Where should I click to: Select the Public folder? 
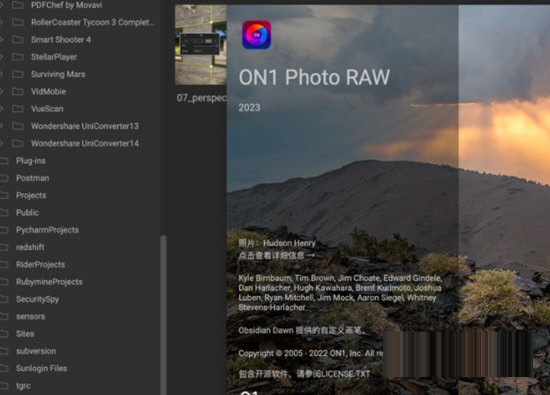pos(27,213)
